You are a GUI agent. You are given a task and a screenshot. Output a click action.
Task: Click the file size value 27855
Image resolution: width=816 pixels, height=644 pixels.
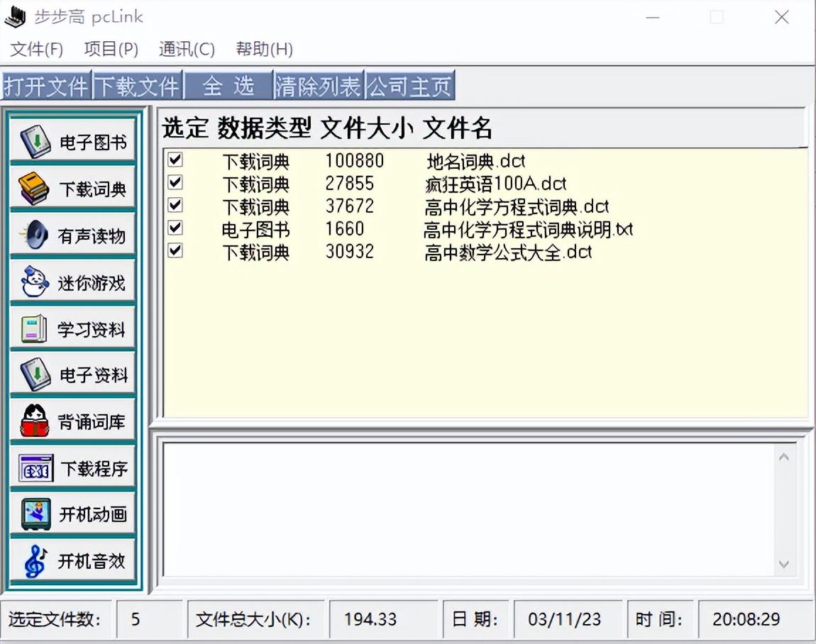click(349, 184)
